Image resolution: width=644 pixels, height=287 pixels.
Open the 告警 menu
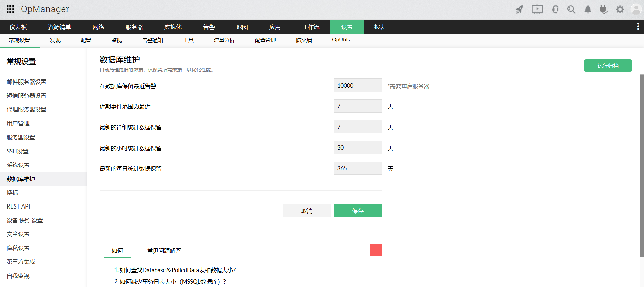[x=209, y=27]
